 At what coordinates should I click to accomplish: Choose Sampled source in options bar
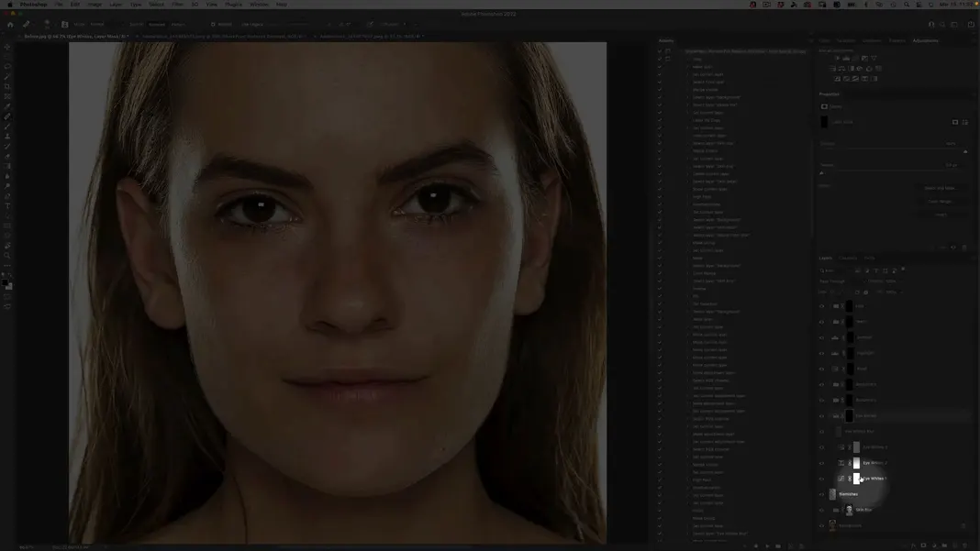coord(156,25)
